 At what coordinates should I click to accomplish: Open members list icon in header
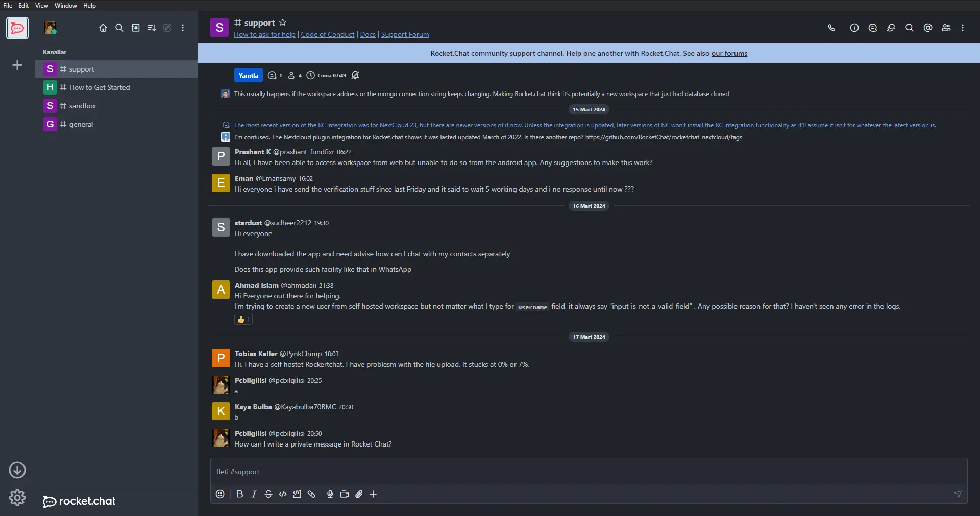point(946,28)
